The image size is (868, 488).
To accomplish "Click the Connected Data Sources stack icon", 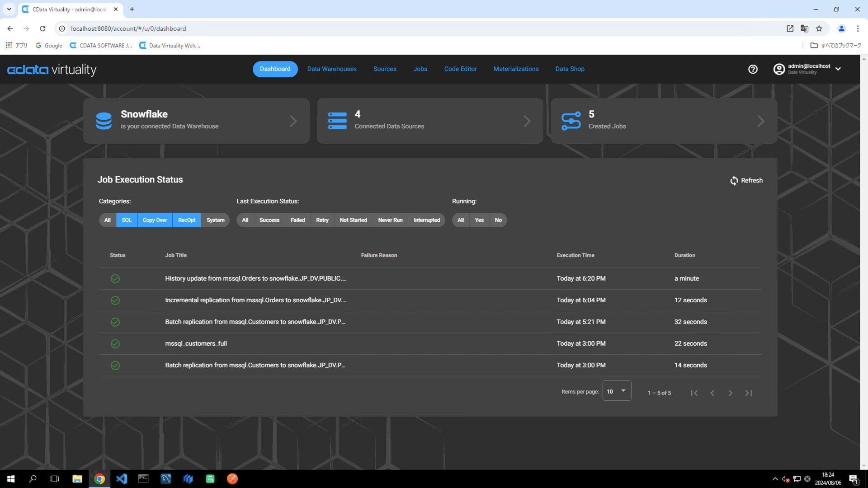I will 337,121.
